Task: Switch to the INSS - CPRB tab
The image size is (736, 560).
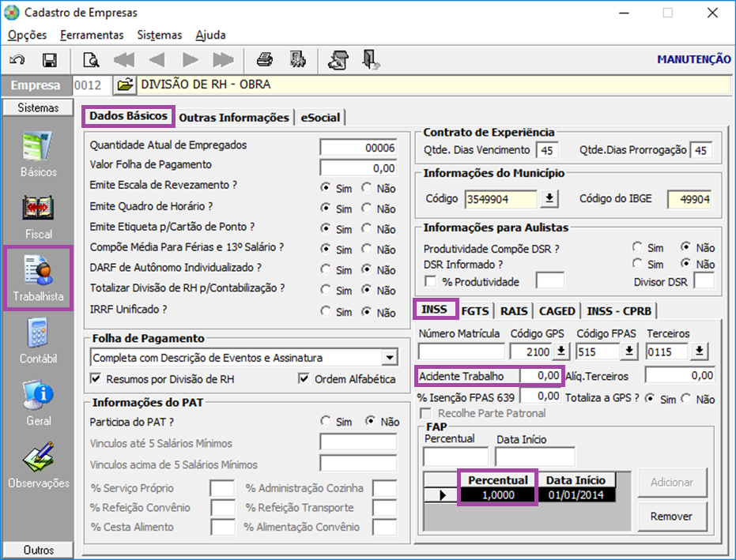Action: coord(619,311)
